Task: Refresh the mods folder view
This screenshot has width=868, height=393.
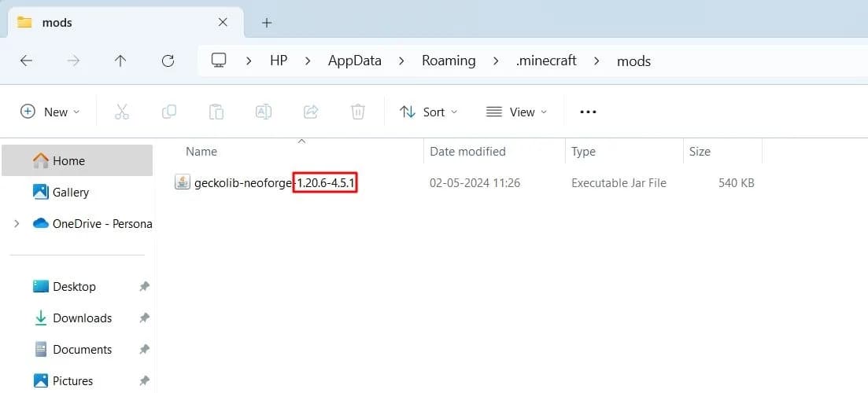Action: [168, 61]
